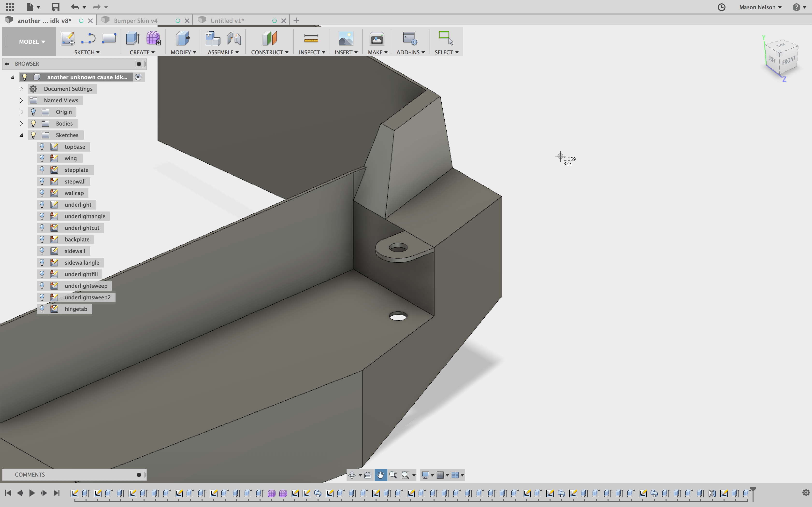Viewport: 812px width, 507px height.
Task: Activate the Pan hand tool
Action: coord(380,475)
